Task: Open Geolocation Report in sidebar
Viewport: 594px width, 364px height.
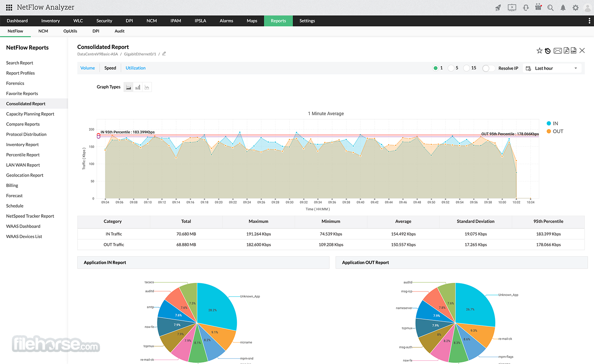Action: [25, 175]
